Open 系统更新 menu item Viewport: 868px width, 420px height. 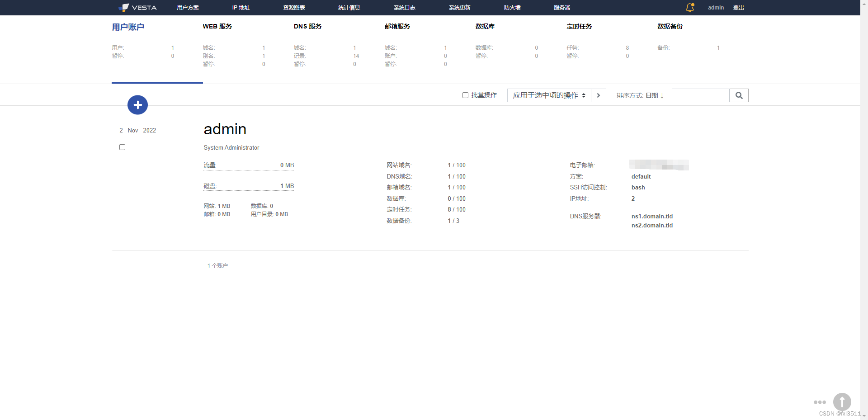460,8
